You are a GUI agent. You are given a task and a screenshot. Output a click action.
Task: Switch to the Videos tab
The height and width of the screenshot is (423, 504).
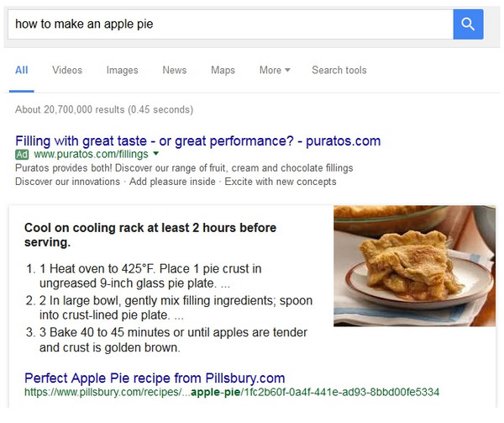tap(67, 70)
